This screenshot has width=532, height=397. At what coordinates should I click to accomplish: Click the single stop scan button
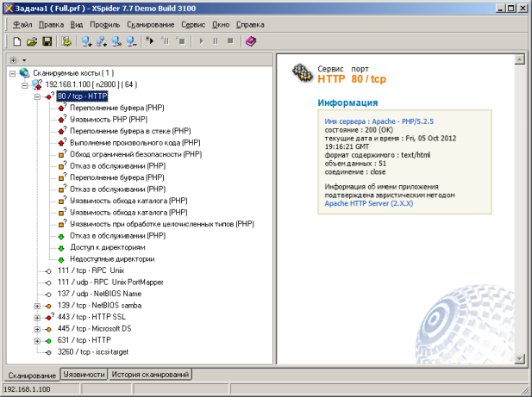230,41
